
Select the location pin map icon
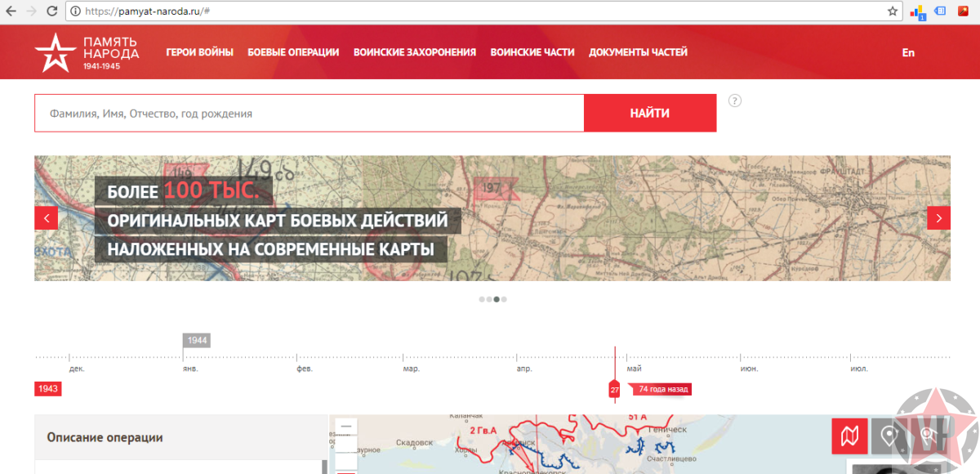coord(889,436)
